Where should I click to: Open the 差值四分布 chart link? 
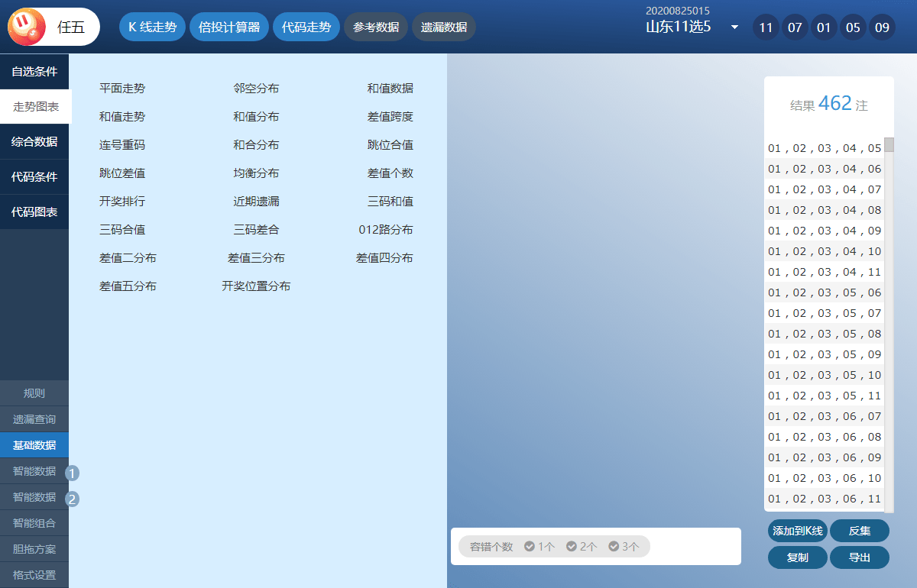coord(384,258)
